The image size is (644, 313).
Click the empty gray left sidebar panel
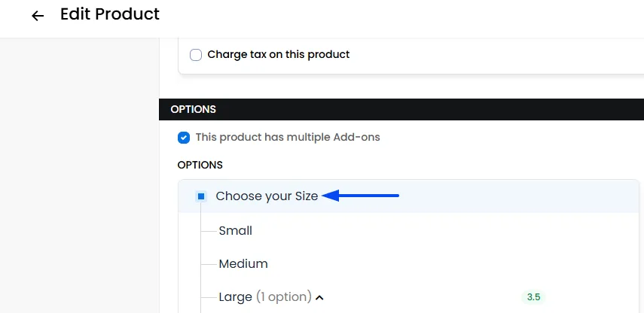[79, 175]
